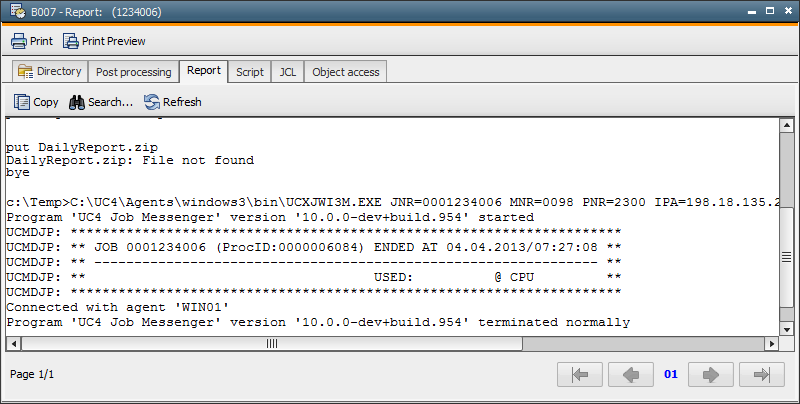The height and width of the screenshot is (404, 800).
Task: Select the Script tab
Action: pos(249,72)
